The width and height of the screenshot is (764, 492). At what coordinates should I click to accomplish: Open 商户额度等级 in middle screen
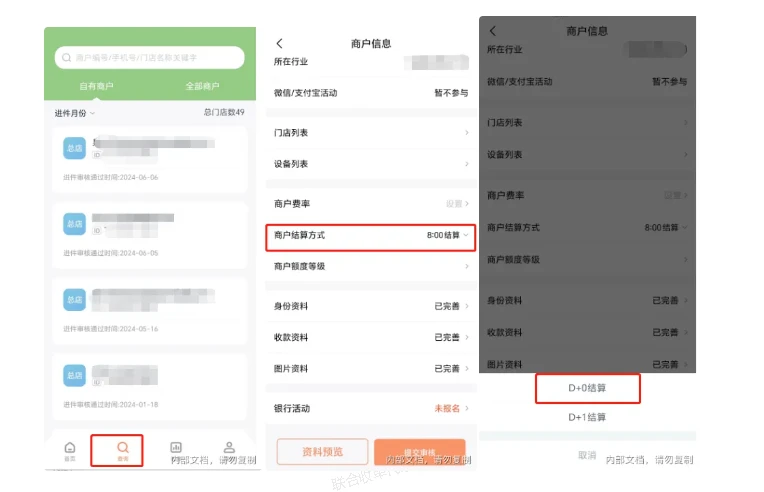[x=371, y=266]
